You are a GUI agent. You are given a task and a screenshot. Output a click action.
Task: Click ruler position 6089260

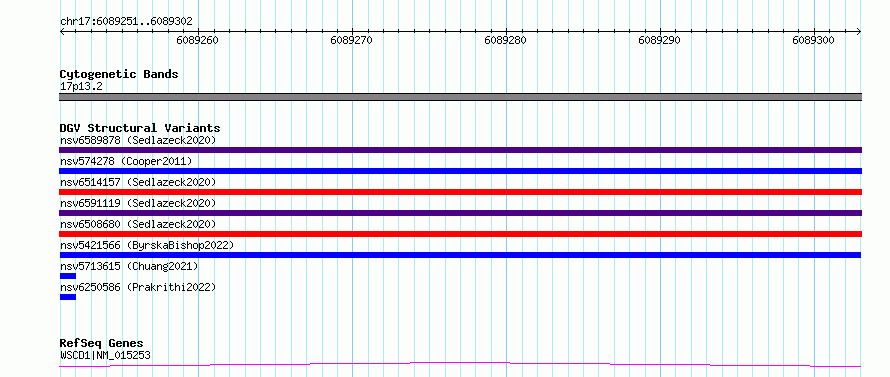pos(198,40)
